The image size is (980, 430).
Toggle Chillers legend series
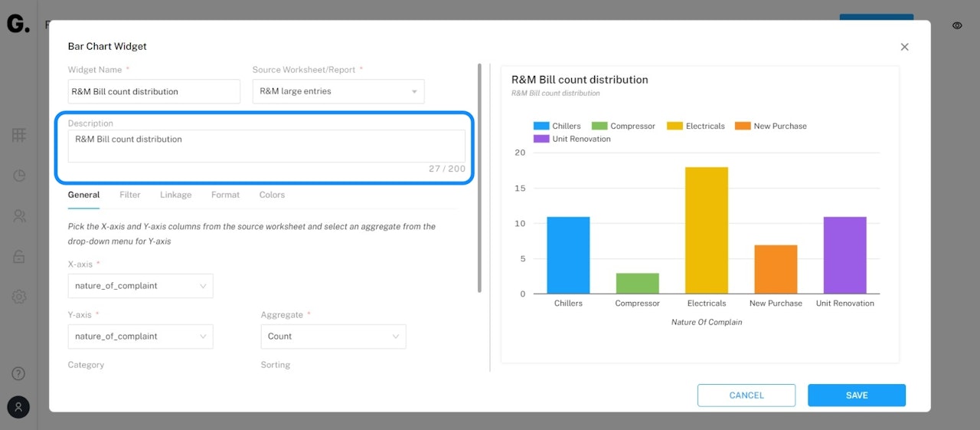coord(557,126)
